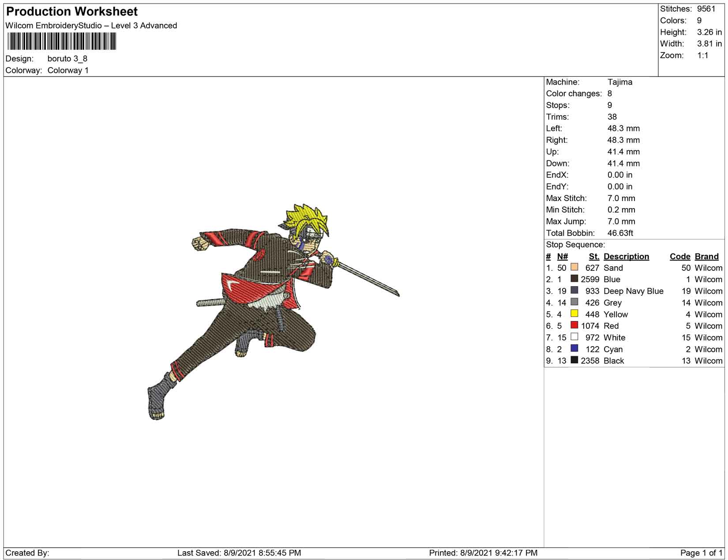Screen dimensions: 728x560
Task: Click the White thread color swatch
Action: (574, 337)
